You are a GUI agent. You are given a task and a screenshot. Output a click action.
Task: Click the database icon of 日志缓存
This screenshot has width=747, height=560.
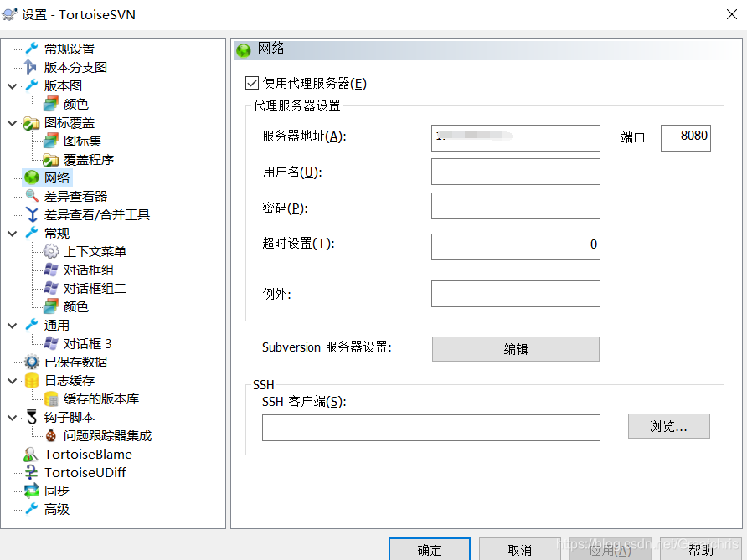(32, 381)
